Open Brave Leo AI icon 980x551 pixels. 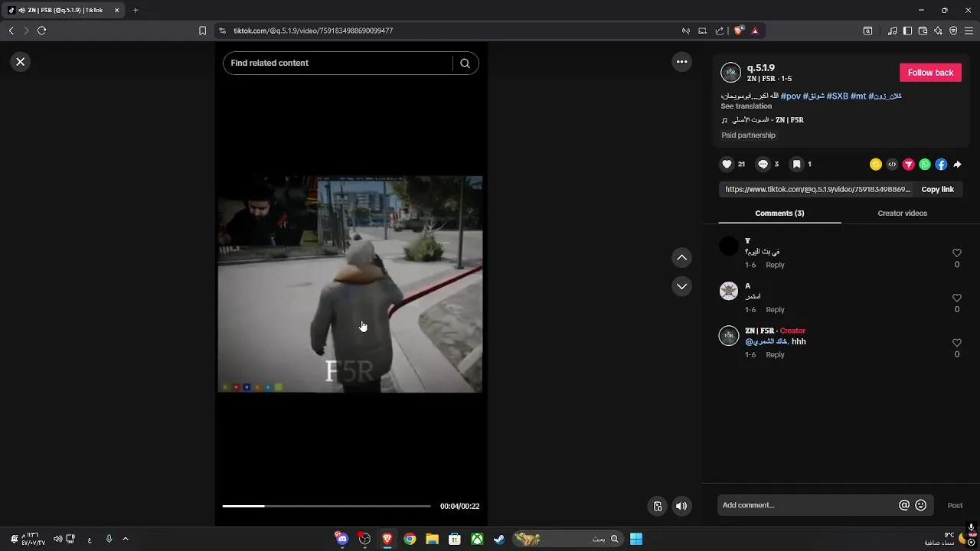click(x=938, y=31)
